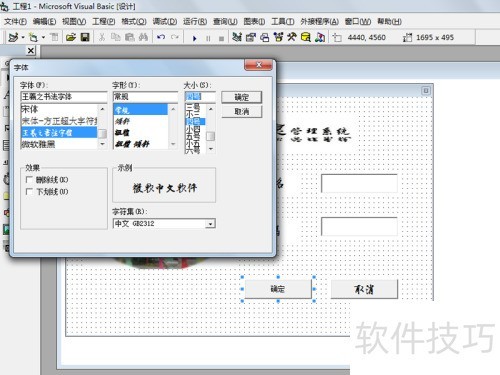Click the Add Form toolbar icon
The height and width of the screenshot is (375, 500).
point(33,37)
